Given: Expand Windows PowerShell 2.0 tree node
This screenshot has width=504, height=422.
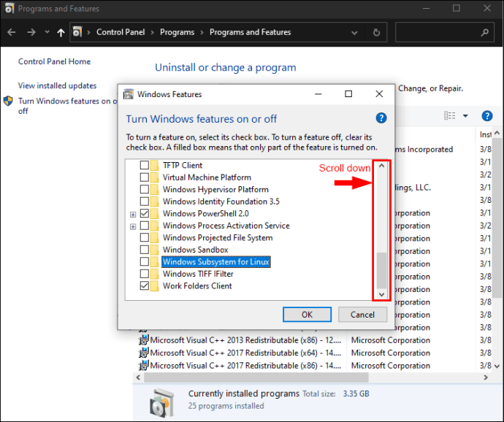Looking at the screenshot, I should click(x=133, y=215).
